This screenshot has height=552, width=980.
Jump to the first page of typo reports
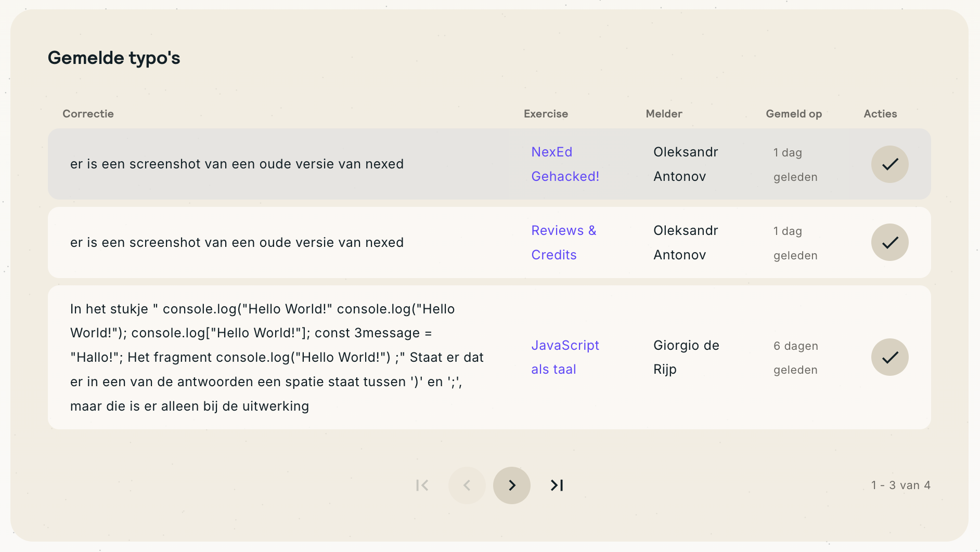(422, 485)
